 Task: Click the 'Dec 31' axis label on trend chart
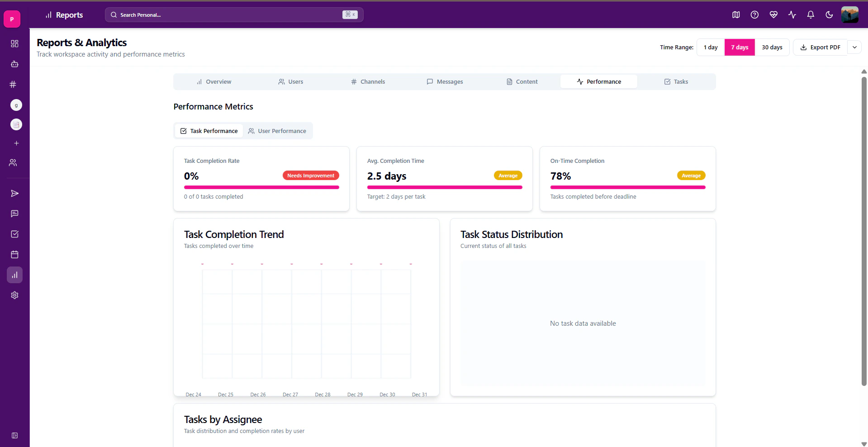(419, 395)
